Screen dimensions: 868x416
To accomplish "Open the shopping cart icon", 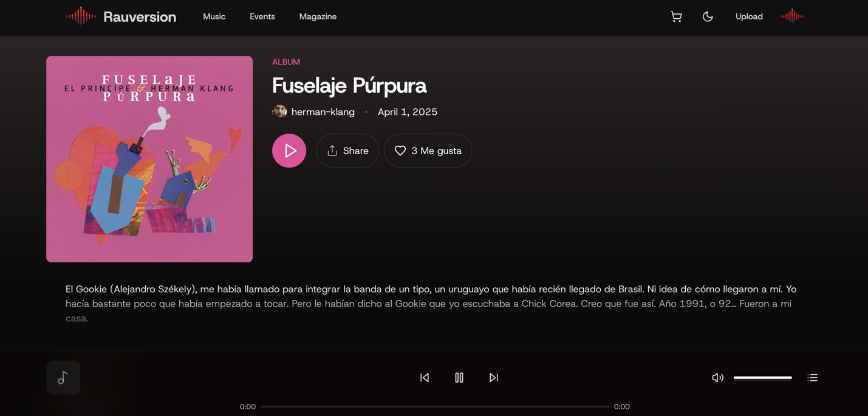I will click(x=676, y=16).
